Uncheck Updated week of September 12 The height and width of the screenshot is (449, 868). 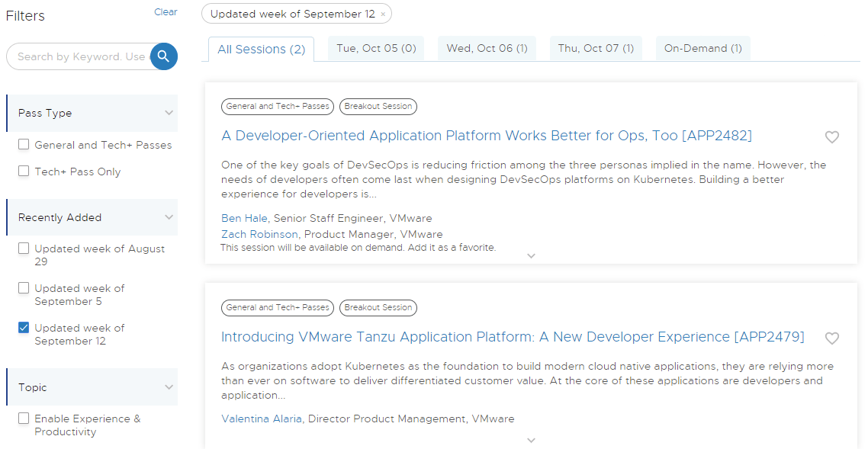(x=24, y=328)
